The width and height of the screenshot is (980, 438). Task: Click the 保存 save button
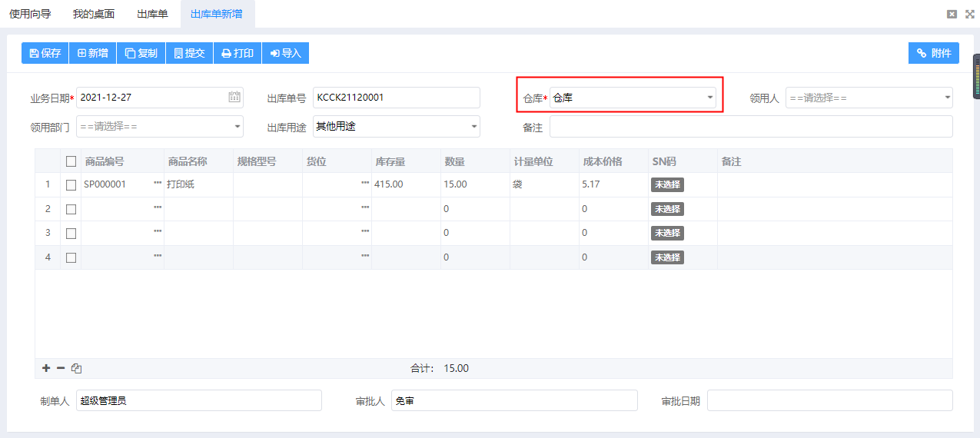45,53
